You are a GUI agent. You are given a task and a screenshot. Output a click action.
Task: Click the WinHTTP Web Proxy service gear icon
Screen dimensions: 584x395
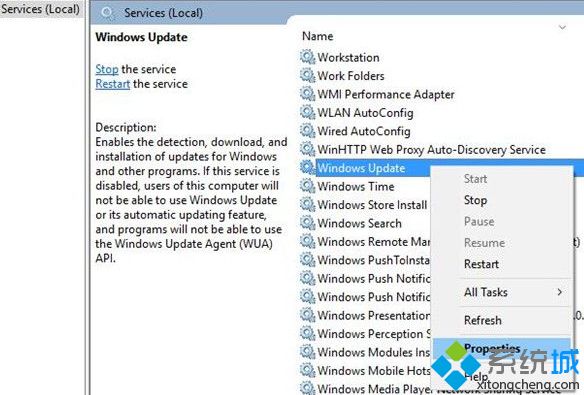[x=308, y=149]
